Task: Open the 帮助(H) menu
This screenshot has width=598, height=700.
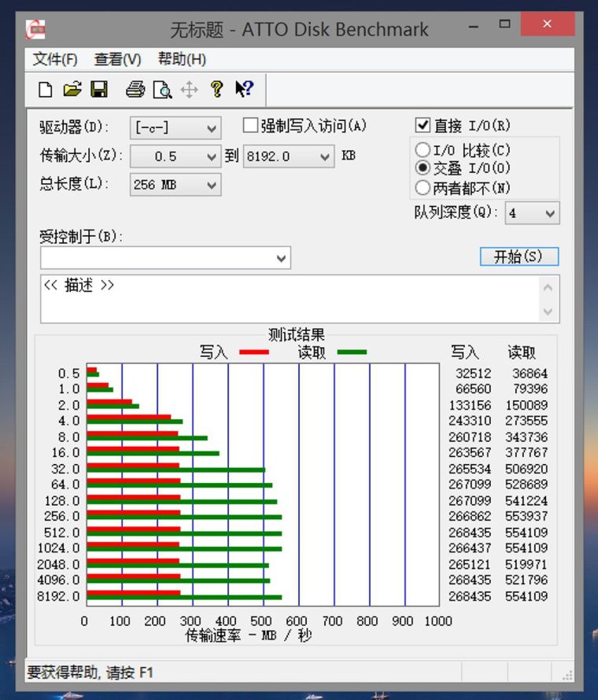Action: click(x=182, y=59)
